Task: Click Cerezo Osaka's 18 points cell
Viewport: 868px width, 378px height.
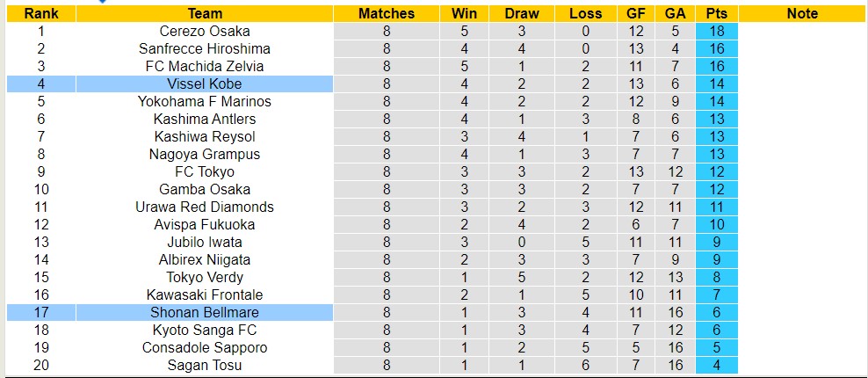Action: [716, 31]
